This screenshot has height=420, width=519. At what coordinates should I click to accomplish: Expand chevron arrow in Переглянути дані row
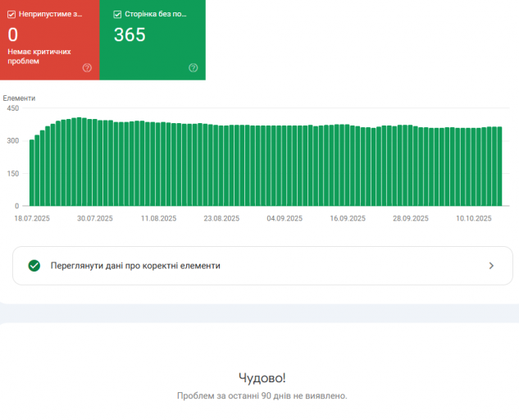coord(491,266)
